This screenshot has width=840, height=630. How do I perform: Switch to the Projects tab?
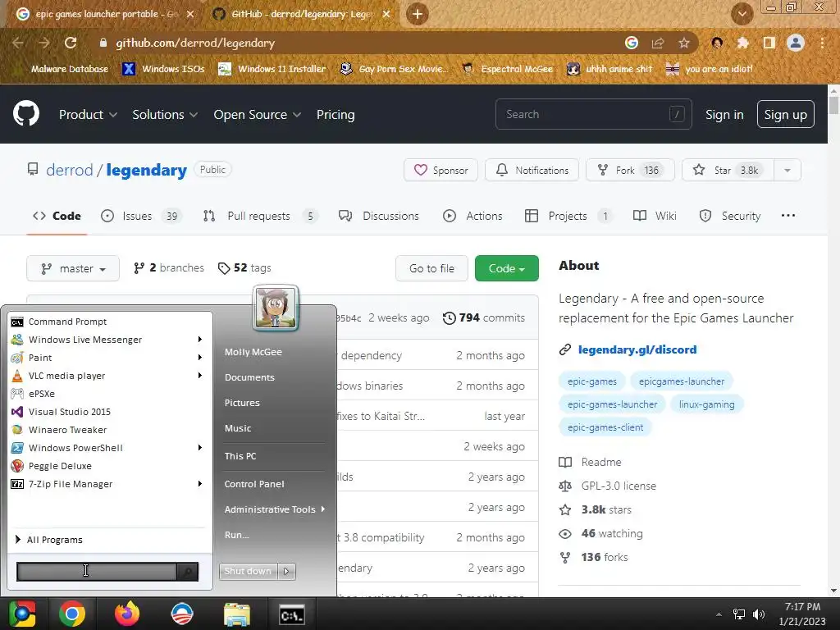[568, 216]
